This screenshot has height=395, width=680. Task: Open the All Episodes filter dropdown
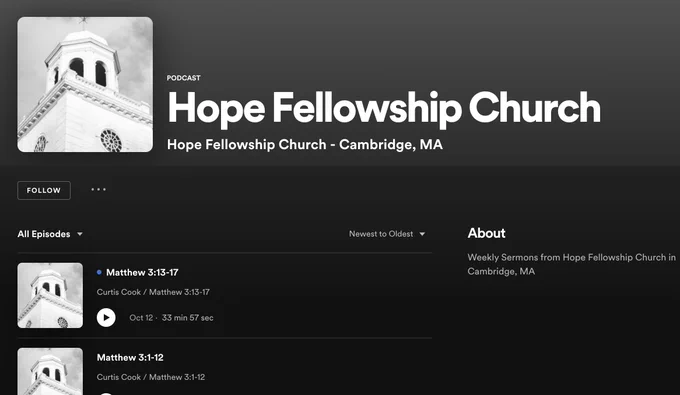pos(50,234)
